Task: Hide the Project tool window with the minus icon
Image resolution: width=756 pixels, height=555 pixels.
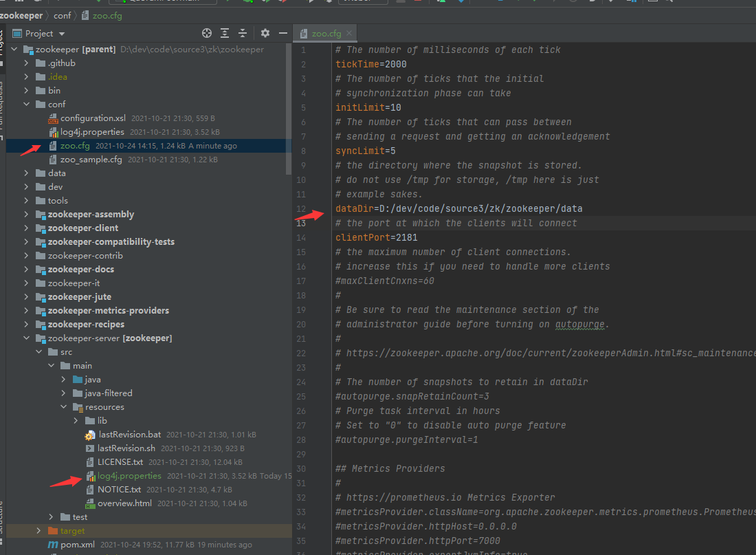Action: pyautogui.click(x=283, y=33)
